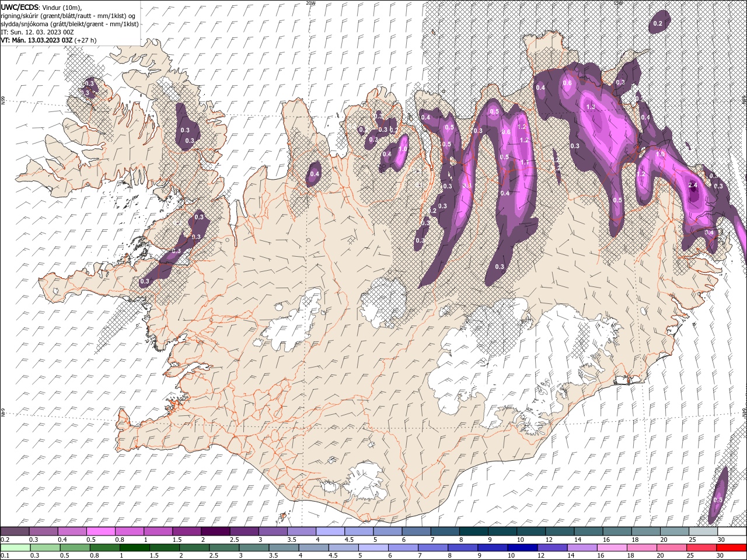Select dark teal swatch between 8 and 9, upper scale

coord(474,531)
